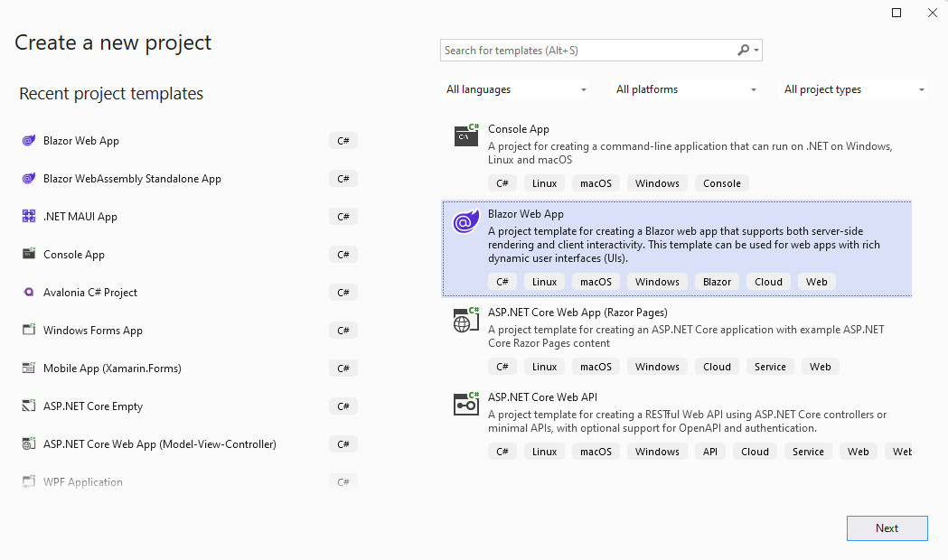948x560 pixels.
Task: Click the Avalonia C# Project icon
Action: 28,293
